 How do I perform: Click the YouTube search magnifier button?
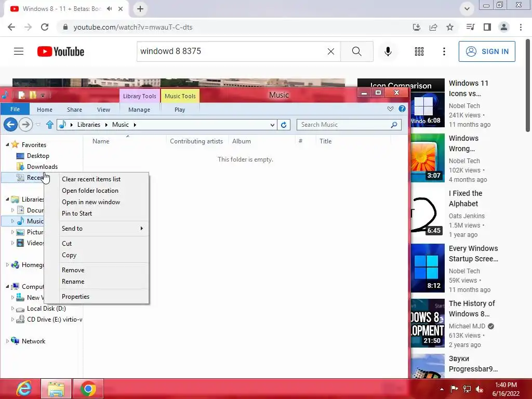click(x=356, y=51)
